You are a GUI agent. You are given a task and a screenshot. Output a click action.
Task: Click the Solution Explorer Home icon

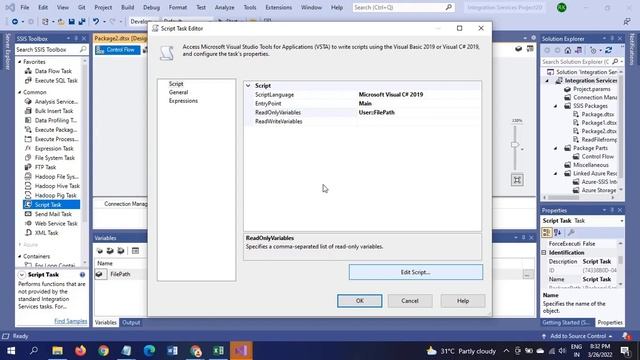point(568,51)
